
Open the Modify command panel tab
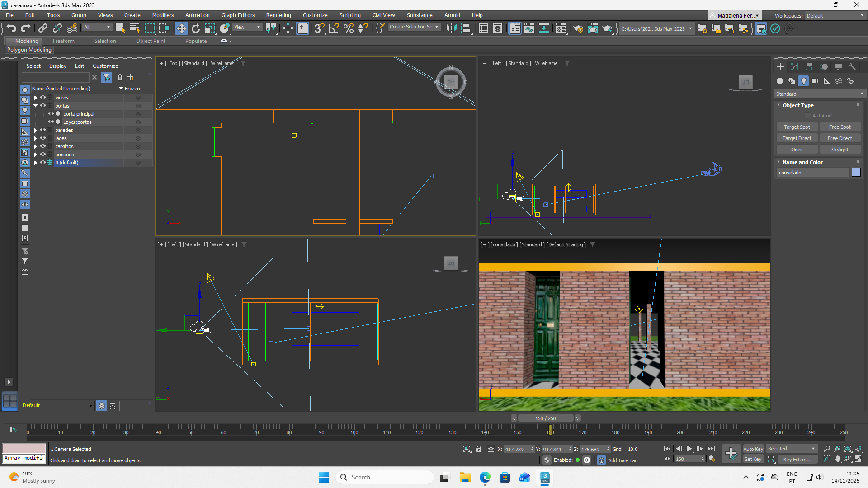[795, 66]
